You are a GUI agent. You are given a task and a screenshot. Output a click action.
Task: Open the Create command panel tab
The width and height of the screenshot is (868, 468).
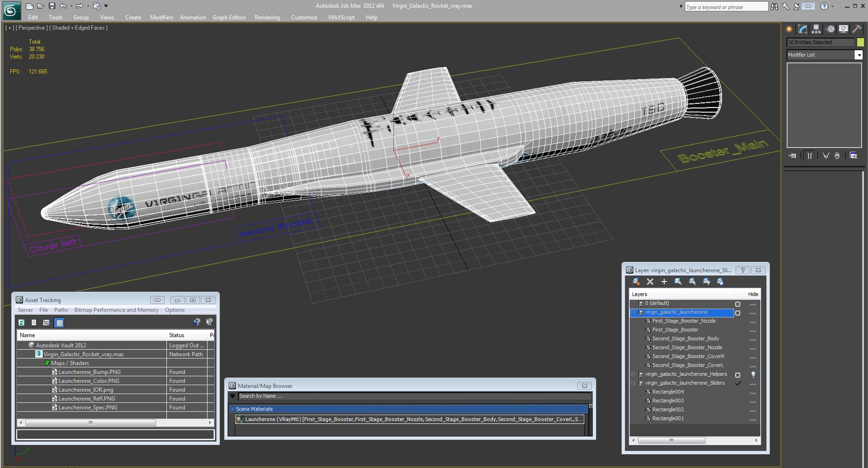point(789,29)
